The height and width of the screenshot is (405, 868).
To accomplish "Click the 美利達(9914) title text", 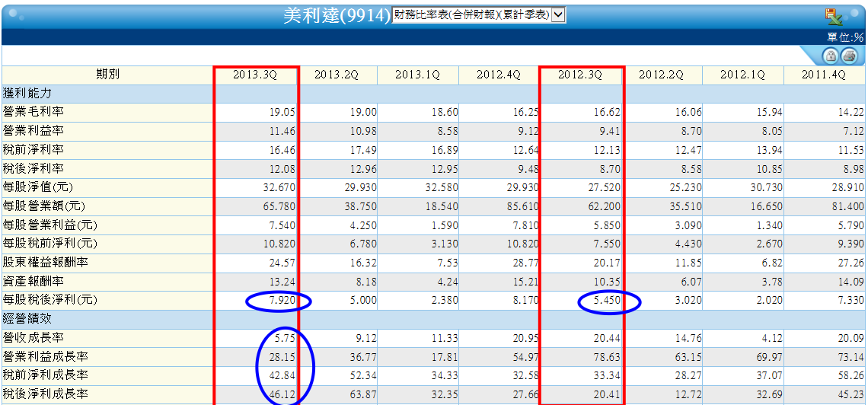I will coord(337,15).
